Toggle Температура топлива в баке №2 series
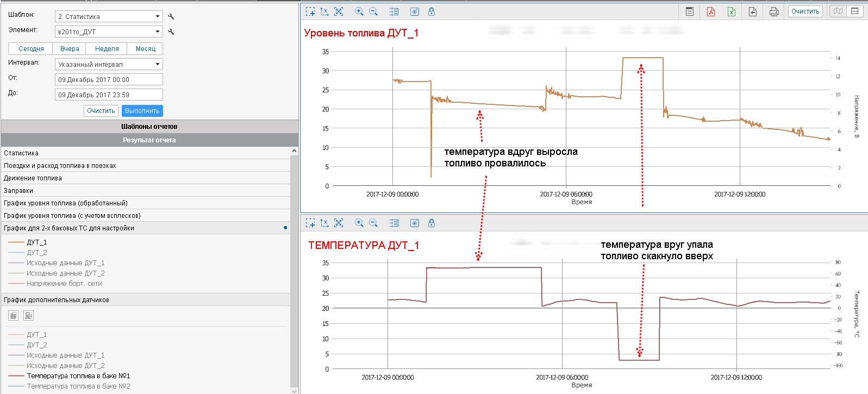The image size is (868, 394). (x=78, y=386)
